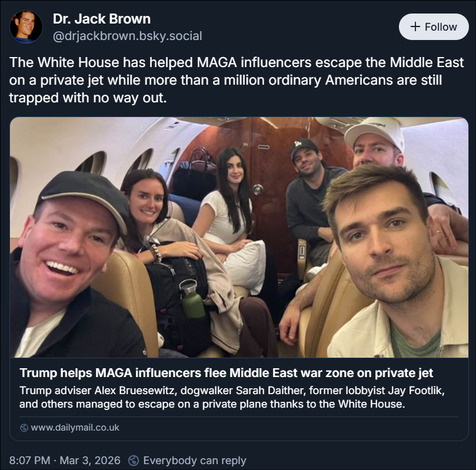Visit the www.dailymail.co.uk domain link

[75, 428]
